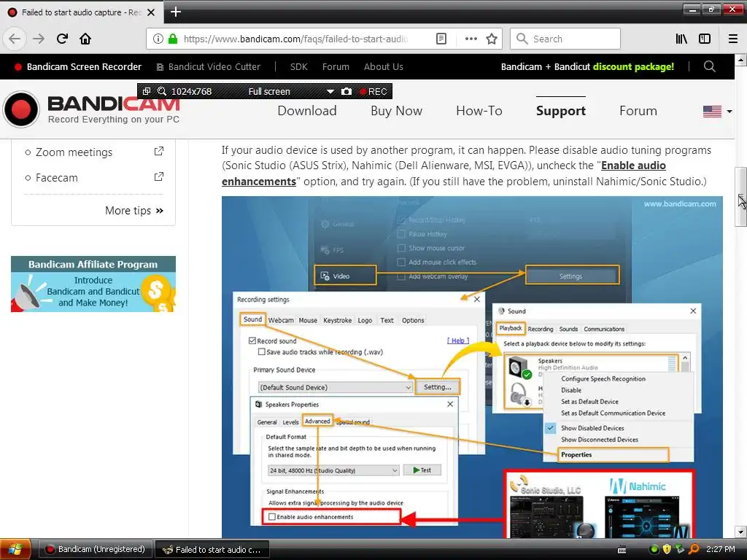Screen dimensions: 747x560
Task: Click external link icon beside Facecam
Action: click(158, 176)
